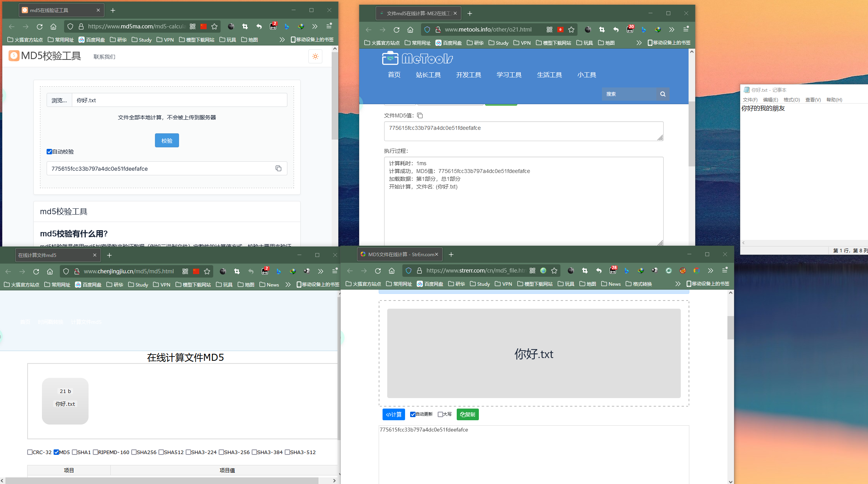Toggle the light/dark theme sun icon
This screenshot has width=868, height=484.
tap(315, 56)
